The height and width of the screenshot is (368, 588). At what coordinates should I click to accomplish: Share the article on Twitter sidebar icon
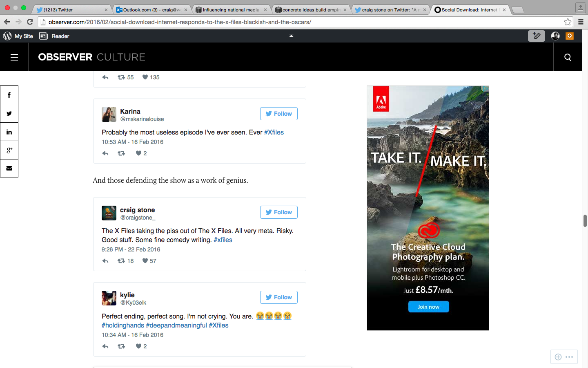pyautogui.click(x=9, y=113)
